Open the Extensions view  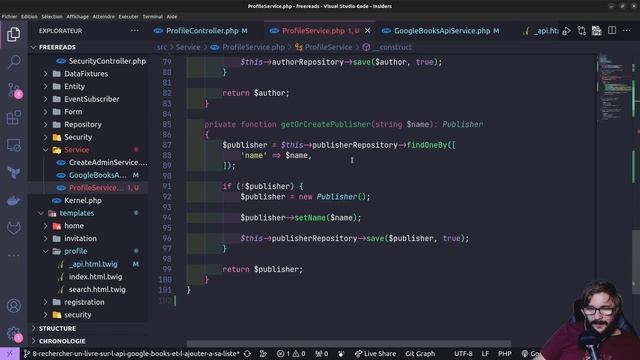(x=13, y=118)
